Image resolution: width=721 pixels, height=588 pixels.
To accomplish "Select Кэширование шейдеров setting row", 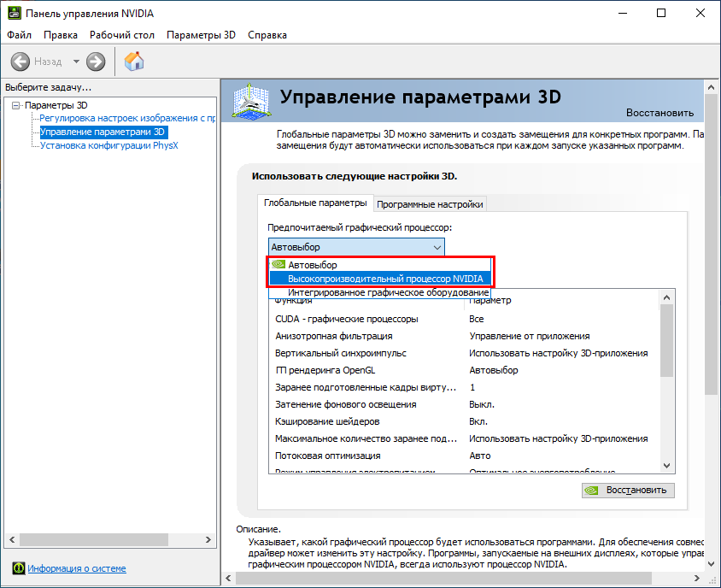I will coord(465,421).
